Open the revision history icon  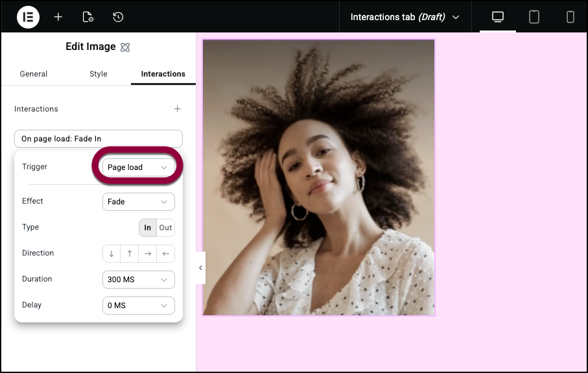[118, 17]
